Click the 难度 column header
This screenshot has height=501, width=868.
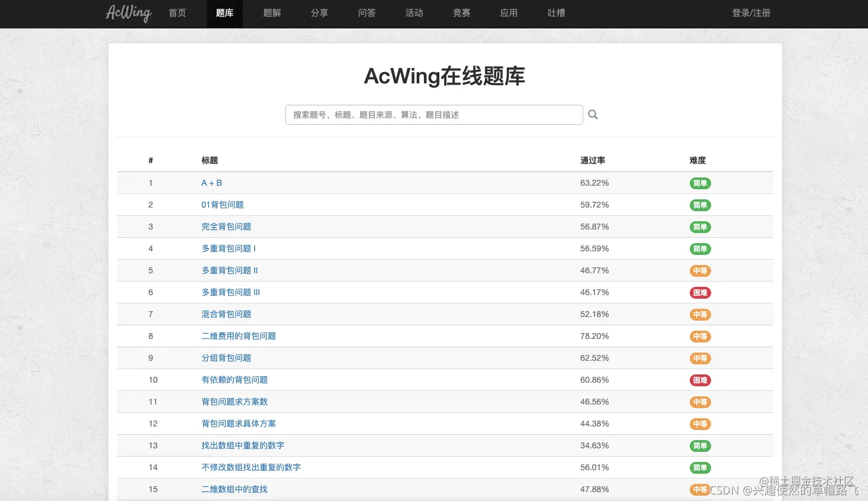[697, 160]
